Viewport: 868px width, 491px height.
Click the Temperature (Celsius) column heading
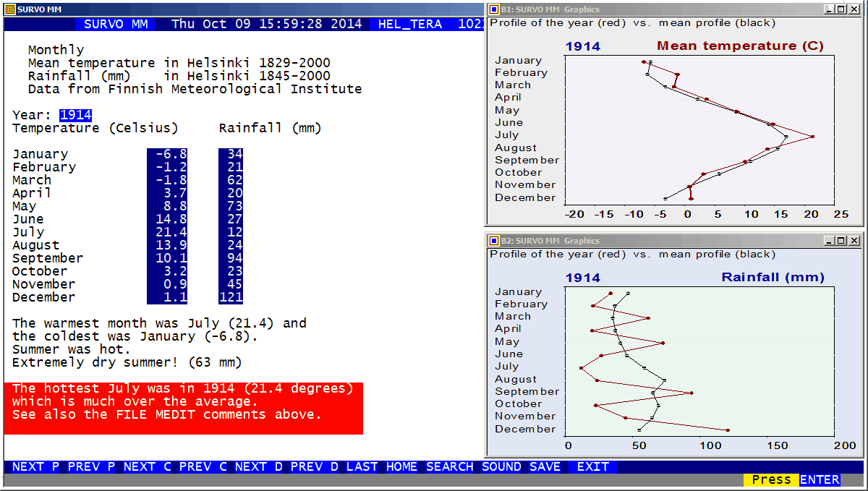pyautogui.click(x=95, y=128)
